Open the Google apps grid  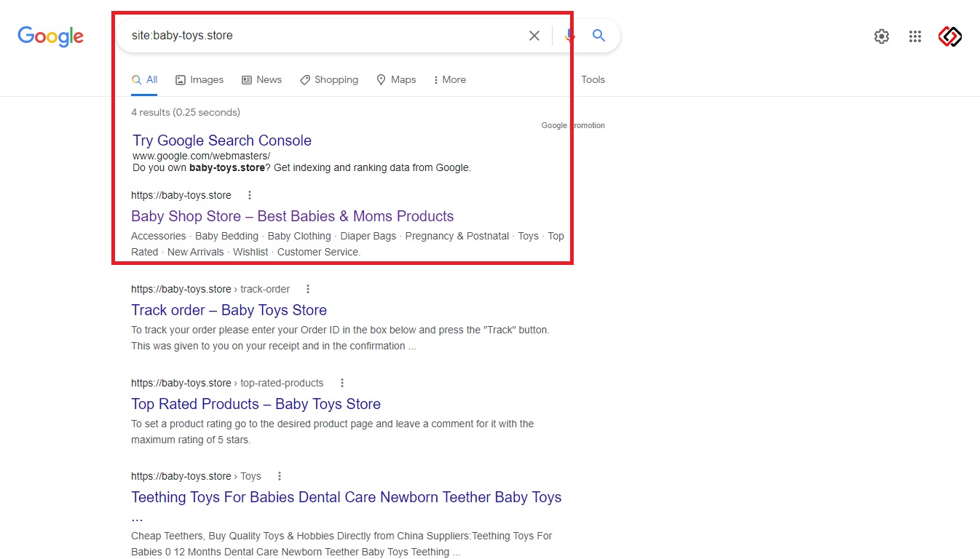point(915,36)
